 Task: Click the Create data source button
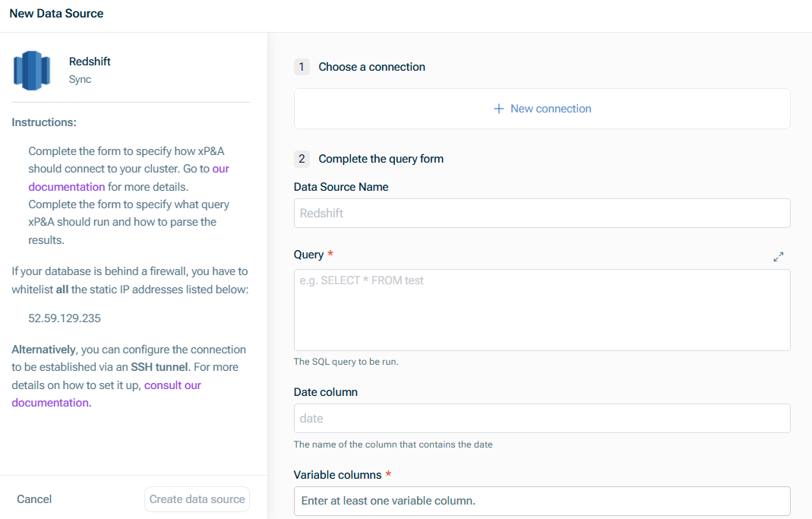(197, 499)
